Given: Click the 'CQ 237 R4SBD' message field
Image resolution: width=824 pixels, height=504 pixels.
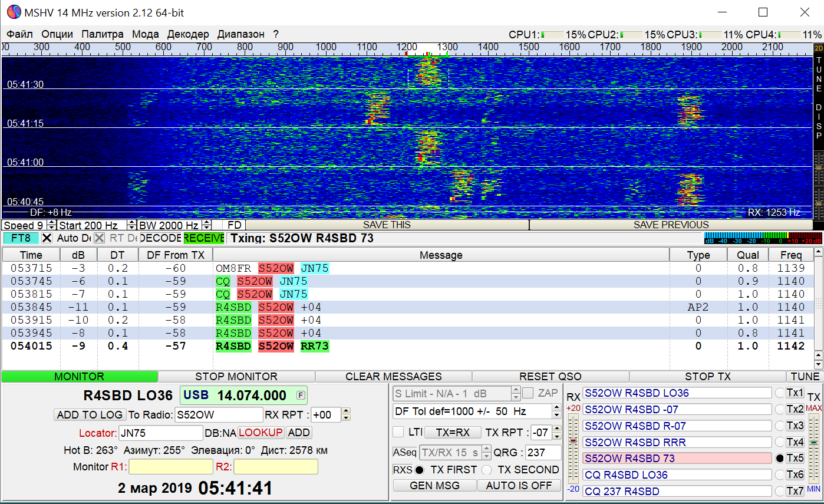Looking at the screenshot, I should 677,491.
